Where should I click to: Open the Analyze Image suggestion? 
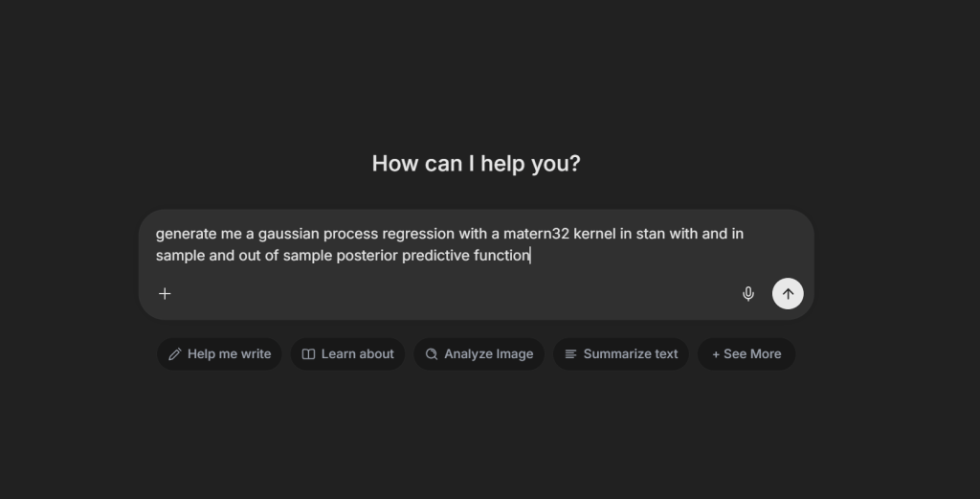488,354
